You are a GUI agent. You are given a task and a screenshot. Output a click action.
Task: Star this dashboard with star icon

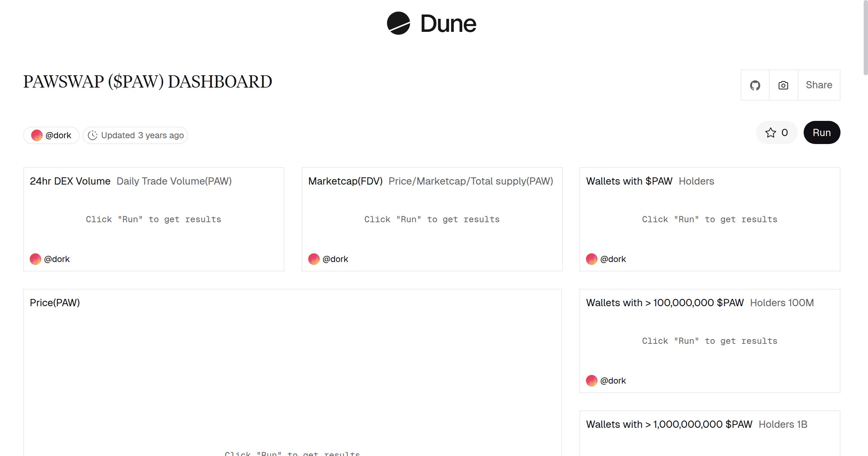[x=770, y=133]
